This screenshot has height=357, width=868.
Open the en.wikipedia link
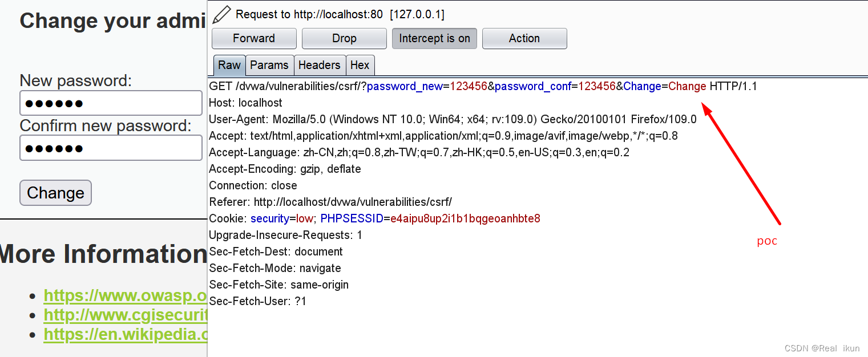[125, 334]
